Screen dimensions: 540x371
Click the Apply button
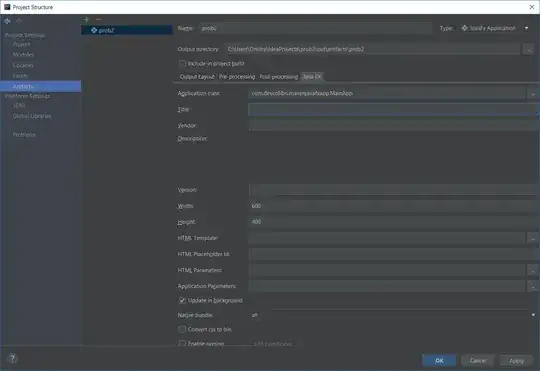[516, 360]
